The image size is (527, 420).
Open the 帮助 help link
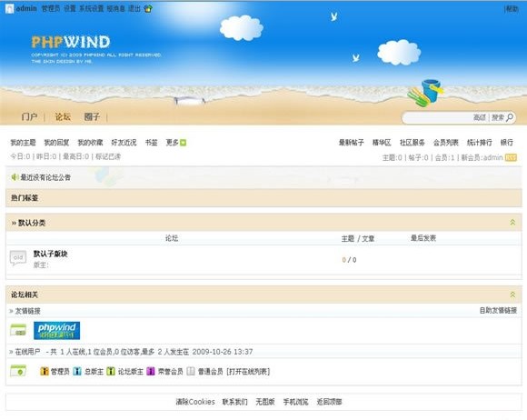(x=512, y=9)
